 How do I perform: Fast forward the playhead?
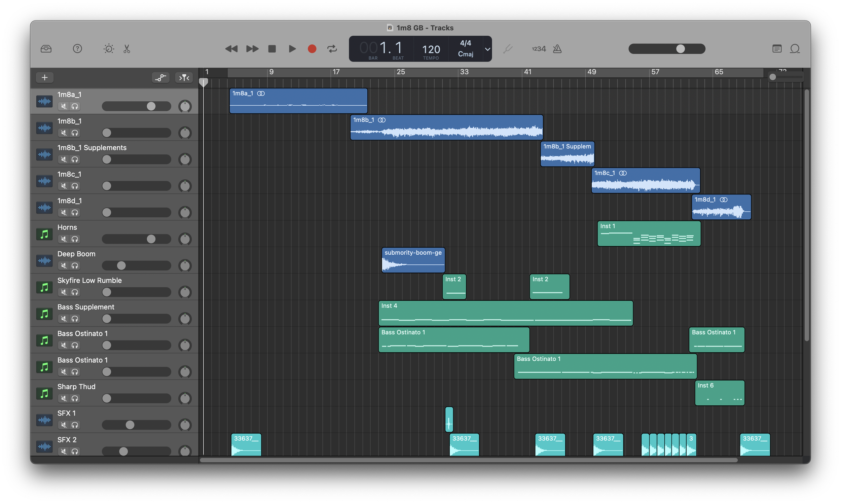[x=252, y=49]
